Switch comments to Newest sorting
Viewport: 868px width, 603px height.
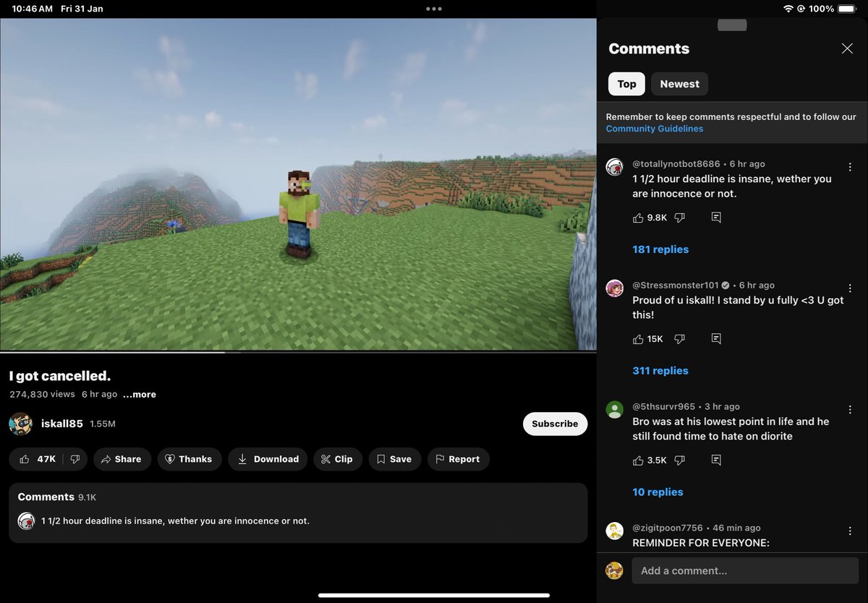[x=679, y=84]
